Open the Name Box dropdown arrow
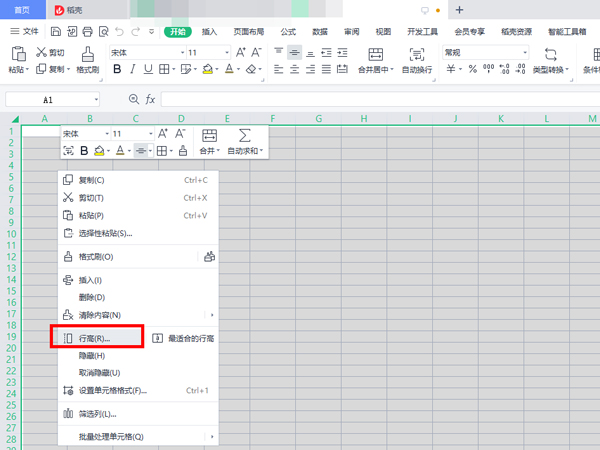This screenshot has height=450, width=600. tap(96, 100)
